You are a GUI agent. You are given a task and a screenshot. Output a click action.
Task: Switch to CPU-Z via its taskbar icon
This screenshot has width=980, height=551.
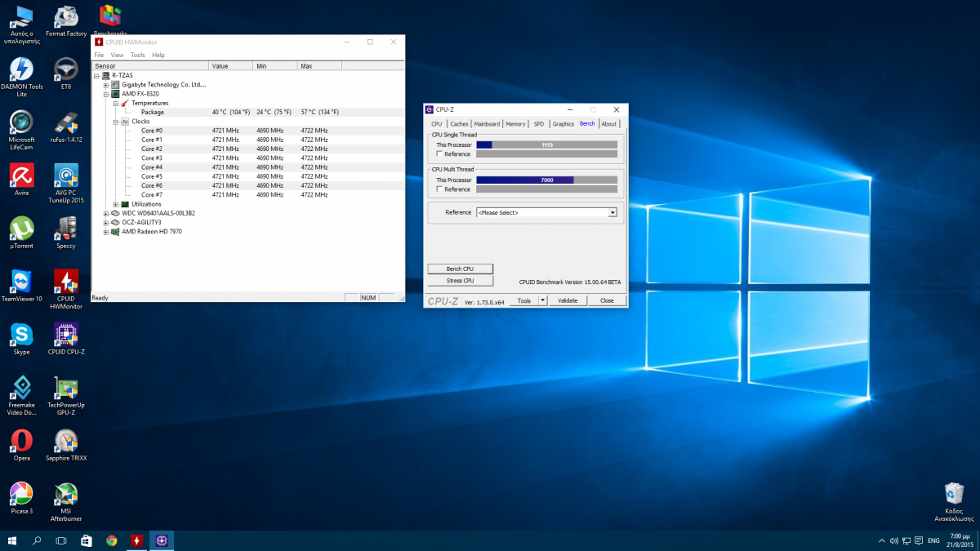[162, 540]
